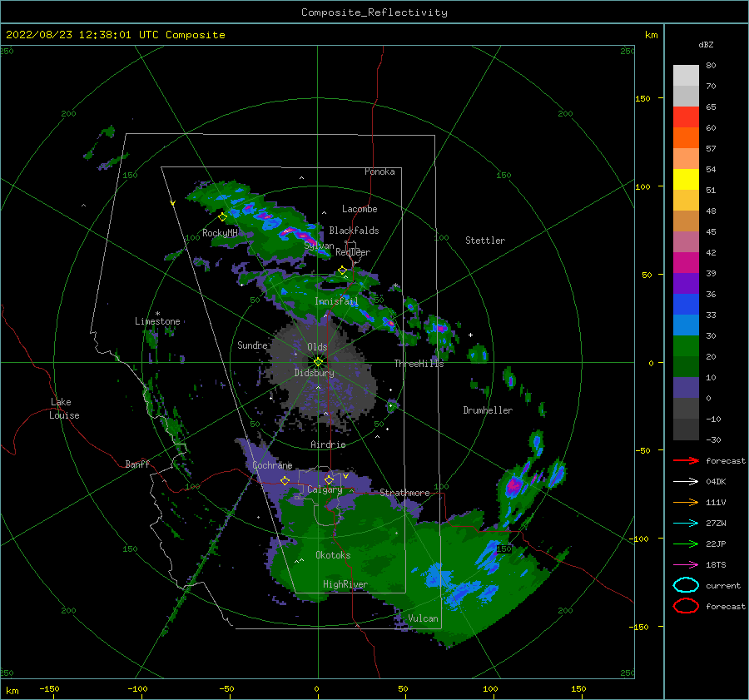749x700 pixels.
Task: Click the Vulcan town label
Action: pyautogui.click(x=423, y=618)
